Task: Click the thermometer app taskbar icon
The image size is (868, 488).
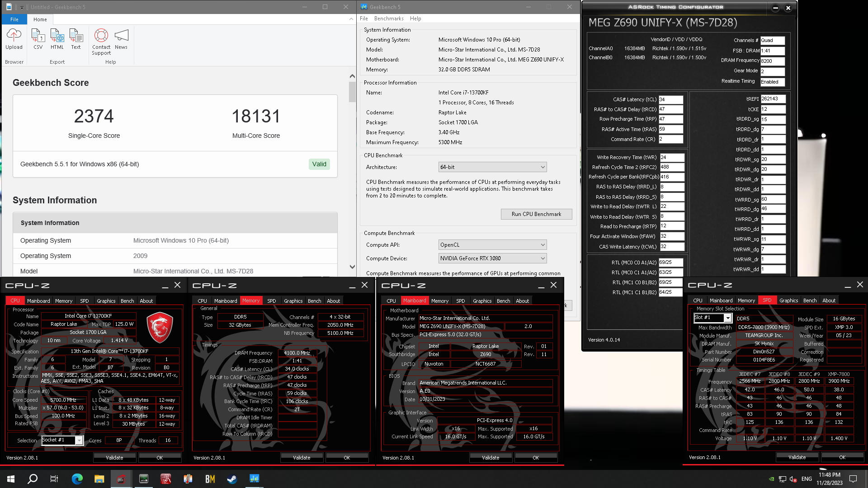Action: pyautogui.click(x=188, y=479)
